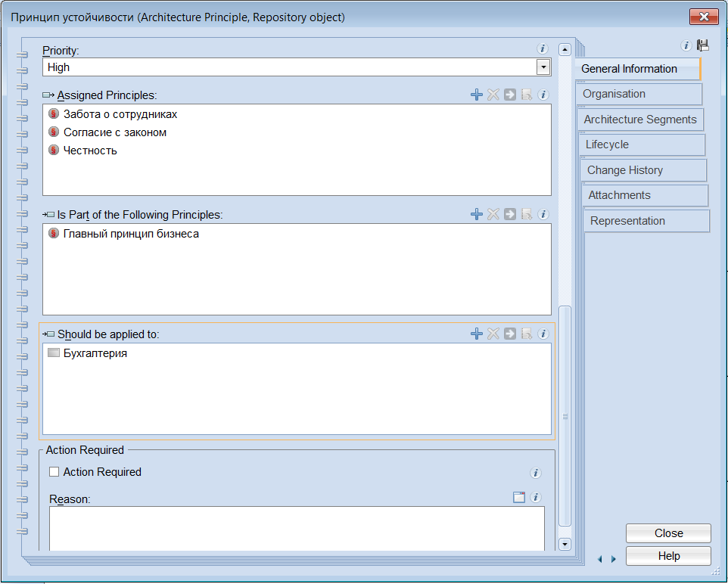Click properties icon for Should be applied to

(527, 334)
